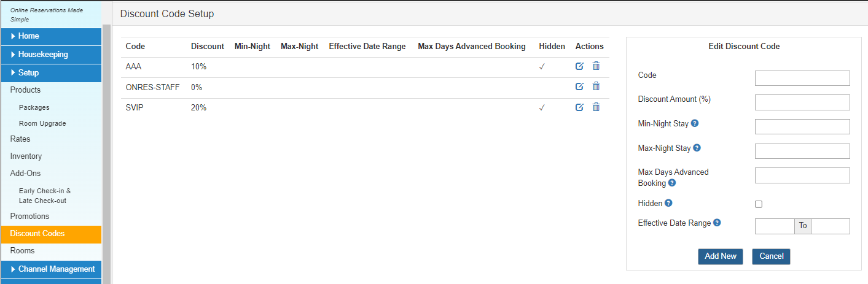Click the Cancel button

point(771,256)
